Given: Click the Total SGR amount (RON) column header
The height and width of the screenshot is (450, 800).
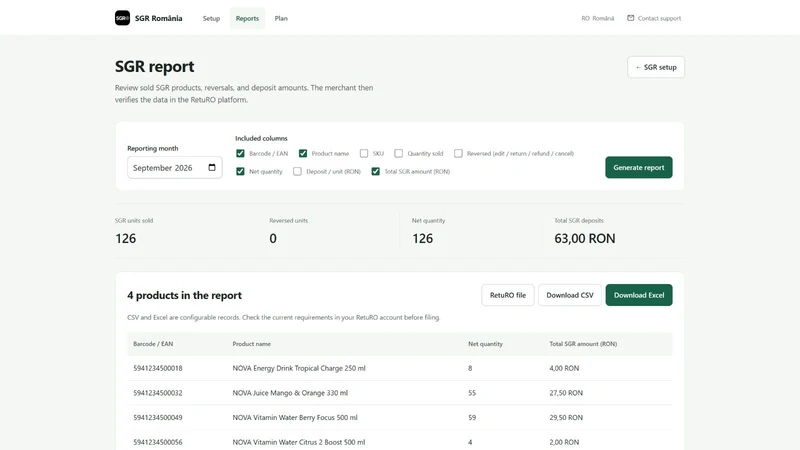Looking at the screenshot, I should (x=583, y=344).
